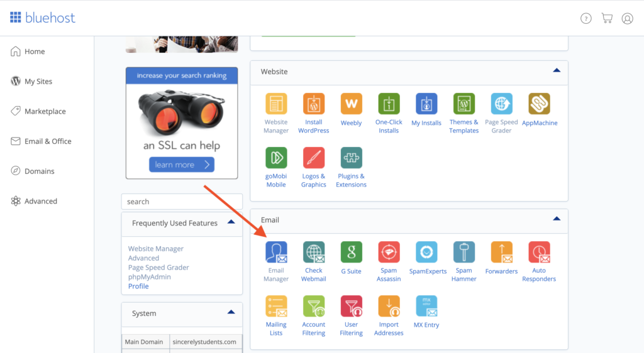The height and width of the screenshot is (353, 644).
Task: Open Email & Office in sidebar
Action: [x=41, y=141]
